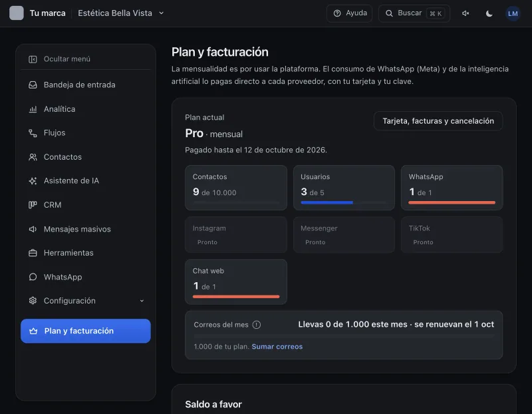The image size is (532, 414).
Task: Click the search magnifier icon
Action: 389,13
